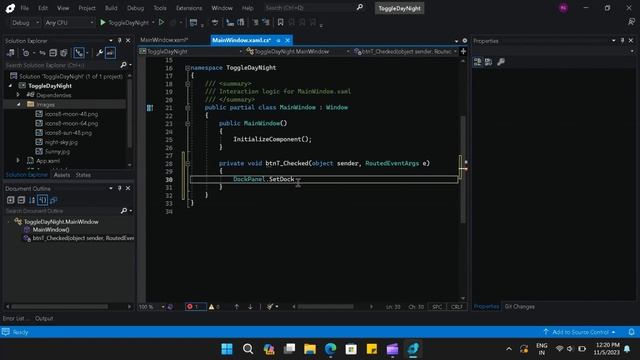Viewport: 640px width, 360px height.
Task: Click the search magnifier icon in Solution Explorer
Action: (124, 65)
